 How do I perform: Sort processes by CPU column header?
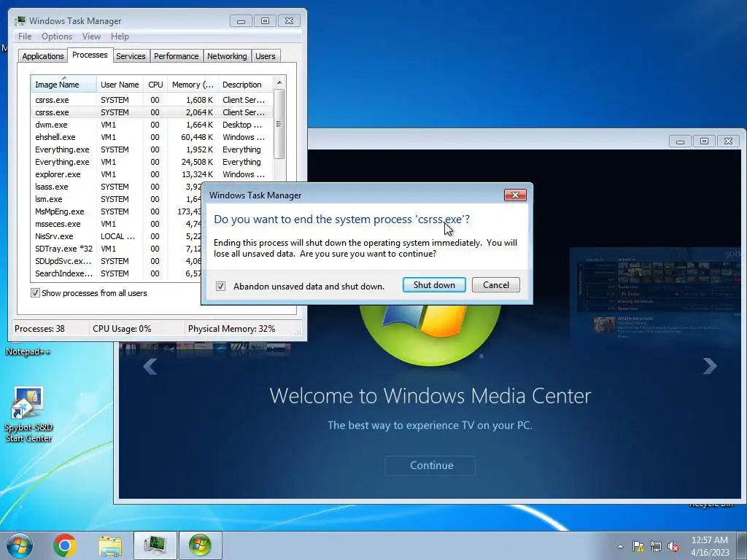155,85
